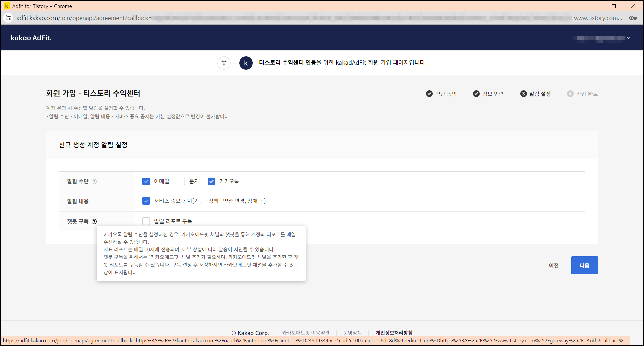This screenshot has width=644, height=346.
Task: Click the step 4 number icon
Action: 570,94
